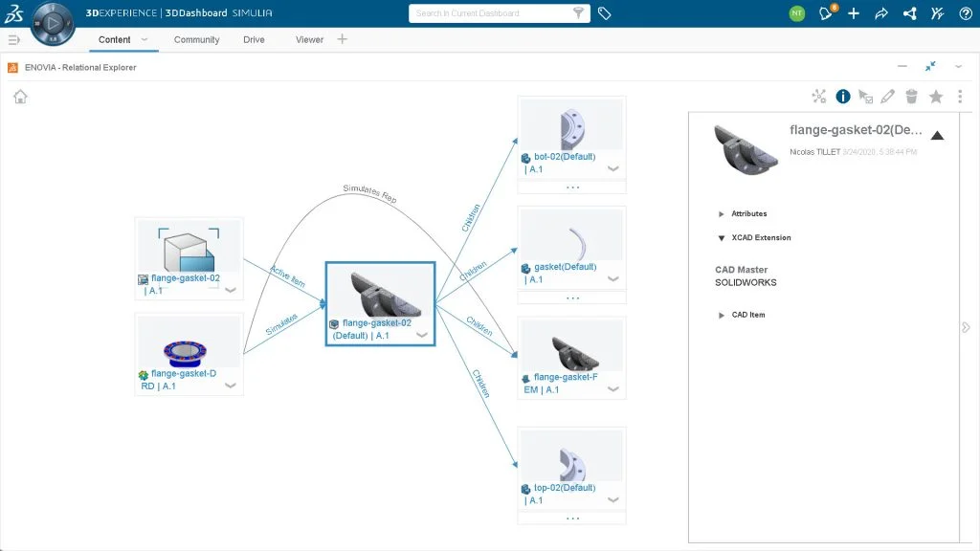Click the edit pencil icon

[888, 97]
